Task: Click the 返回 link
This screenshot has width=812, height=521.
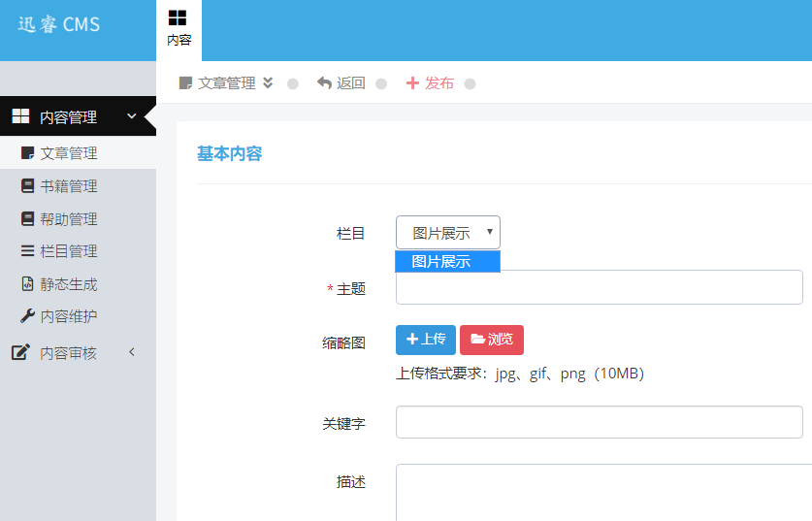Action: click(x=341, y=82)
